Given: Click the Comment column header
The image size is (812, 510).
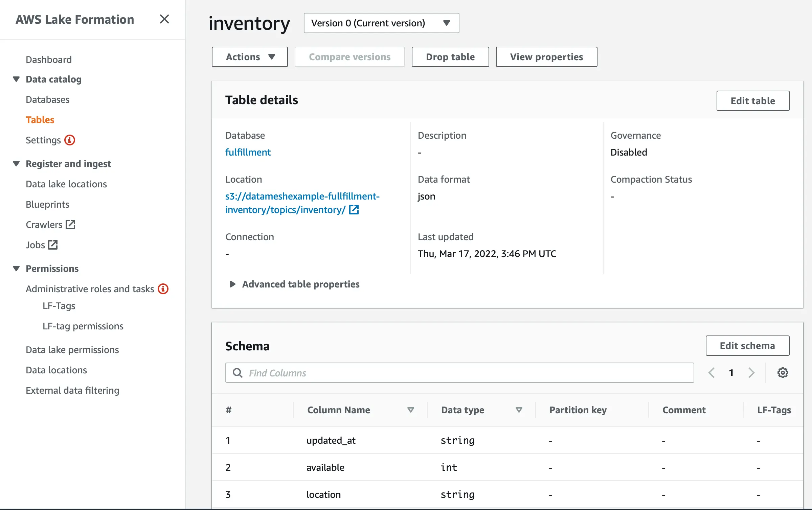Looking at the screenshot, I should (684, 410).
